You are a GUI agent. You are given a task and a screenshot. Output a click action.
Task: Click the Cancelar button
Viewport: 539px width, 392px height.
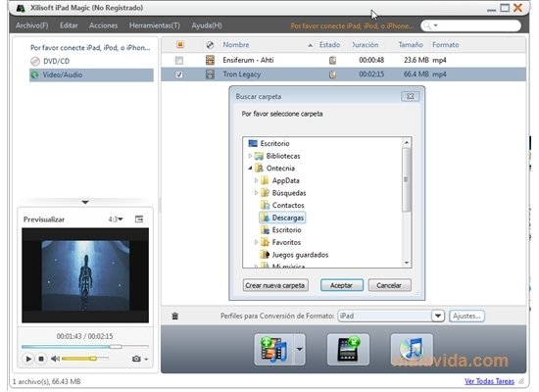[x=389, y=285]
